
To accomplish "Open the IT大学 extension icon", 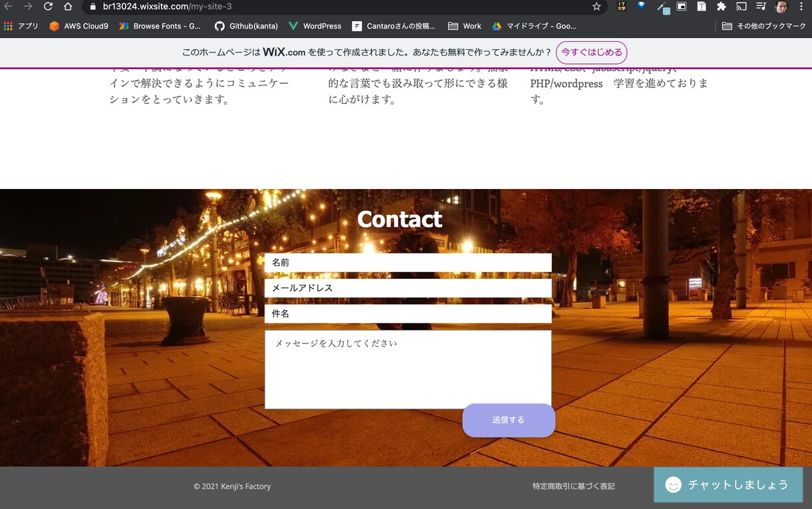I will [x=622, y=7].
